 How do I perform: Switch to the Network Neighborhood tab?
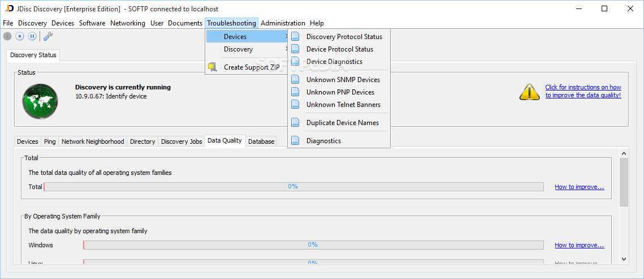pyautogui.click(x=93, y=141)
